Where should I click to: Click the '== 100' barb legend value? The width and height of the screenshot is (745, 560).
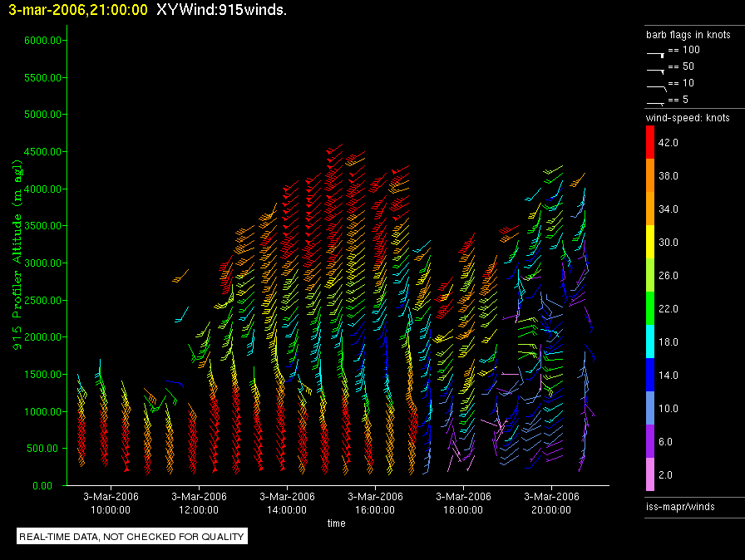point(683,50)
